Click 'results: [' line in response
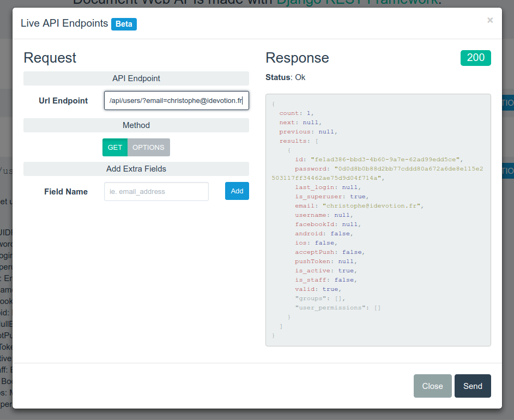 click(299, 141)
